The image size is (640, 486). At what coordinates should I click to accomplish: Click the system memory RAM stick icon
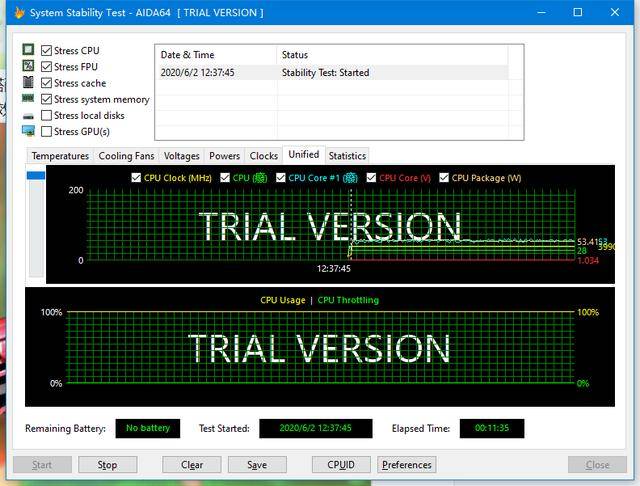click(28, 98)
